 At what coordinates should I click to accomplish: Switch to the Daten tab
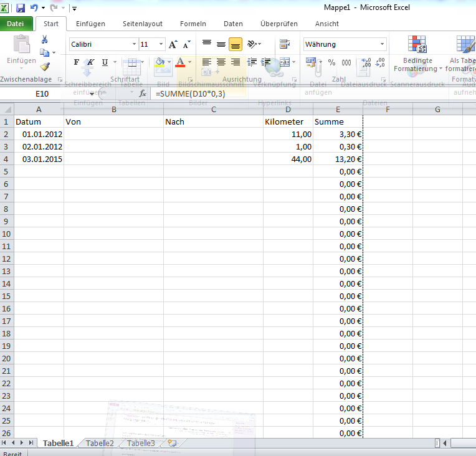[233, 24]
